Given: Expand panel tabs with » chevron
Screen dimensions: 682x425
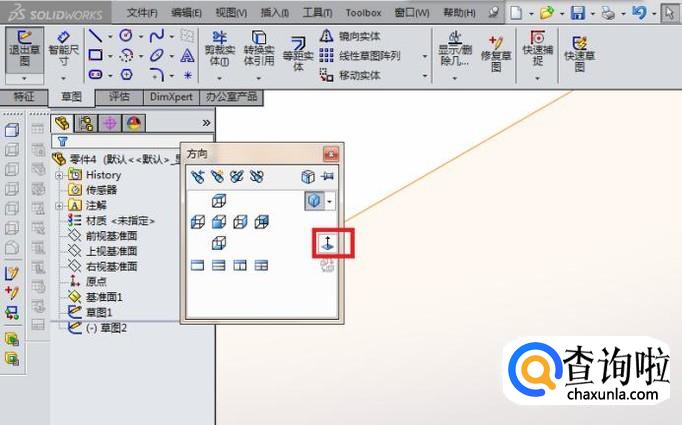Looking at the screenshot, I should tap(206, 123).
